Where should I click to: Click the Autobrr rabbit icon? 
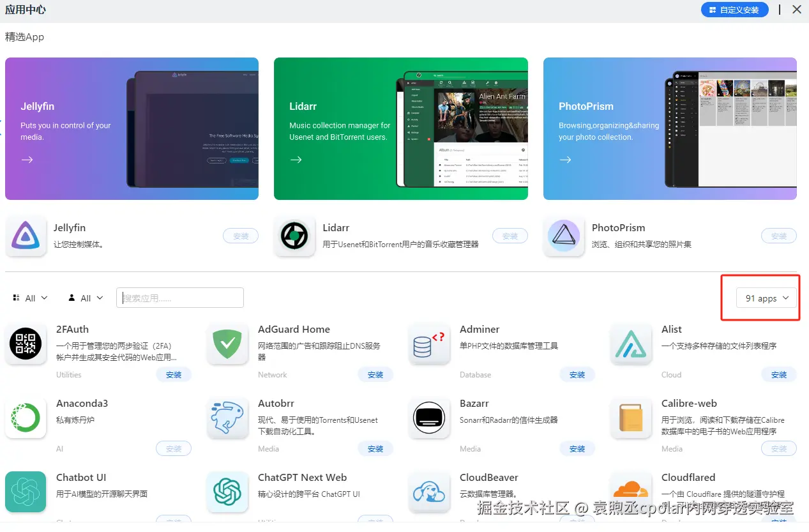point(227,418)
